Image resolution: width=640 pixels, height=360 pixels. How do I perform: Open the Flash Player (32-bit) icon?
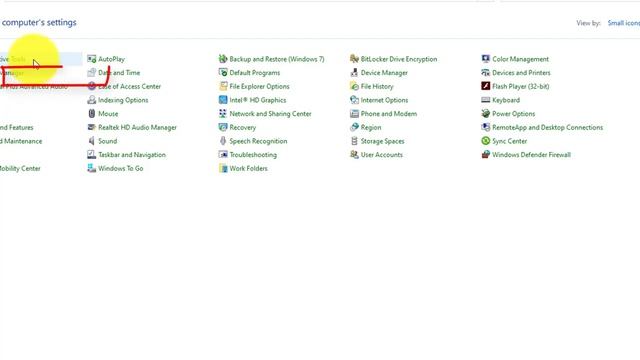486,86
